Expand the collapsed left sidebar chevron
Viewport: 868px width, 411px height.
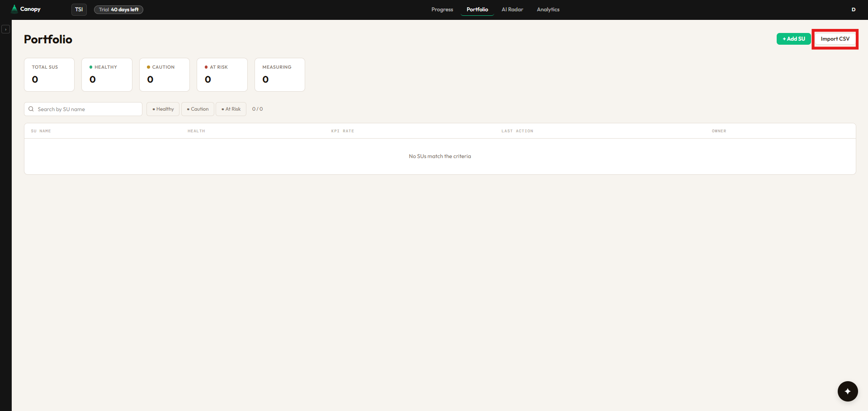pyautogui.click(x=5, y=29)
